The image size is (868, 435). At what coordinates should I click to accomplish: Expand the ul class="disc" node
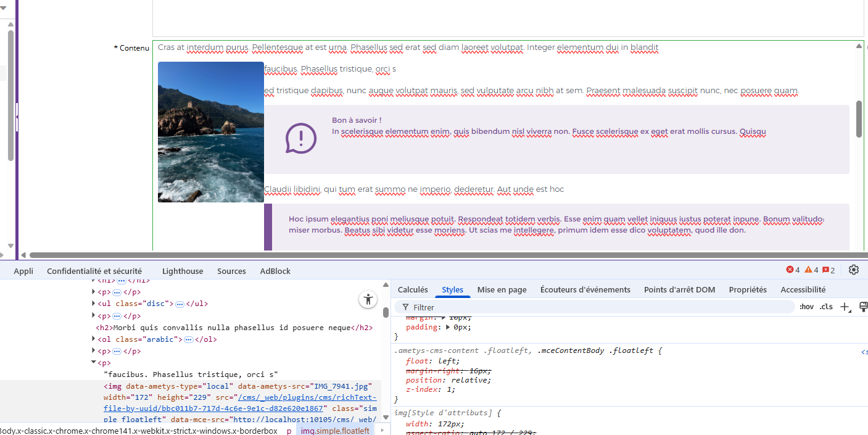[94, 304]
